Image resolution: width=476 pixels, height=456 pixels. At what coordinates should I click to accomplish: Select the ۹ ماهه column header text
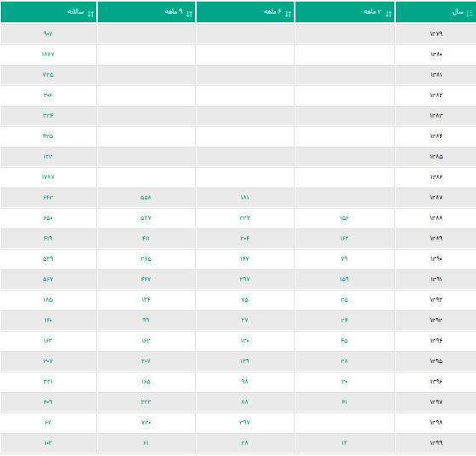point(174,11)
